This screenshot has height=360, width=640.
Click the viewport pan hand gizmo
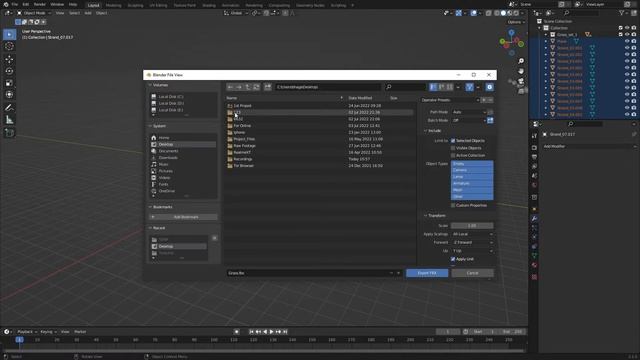pyautogui.click(x=521, y=71)
